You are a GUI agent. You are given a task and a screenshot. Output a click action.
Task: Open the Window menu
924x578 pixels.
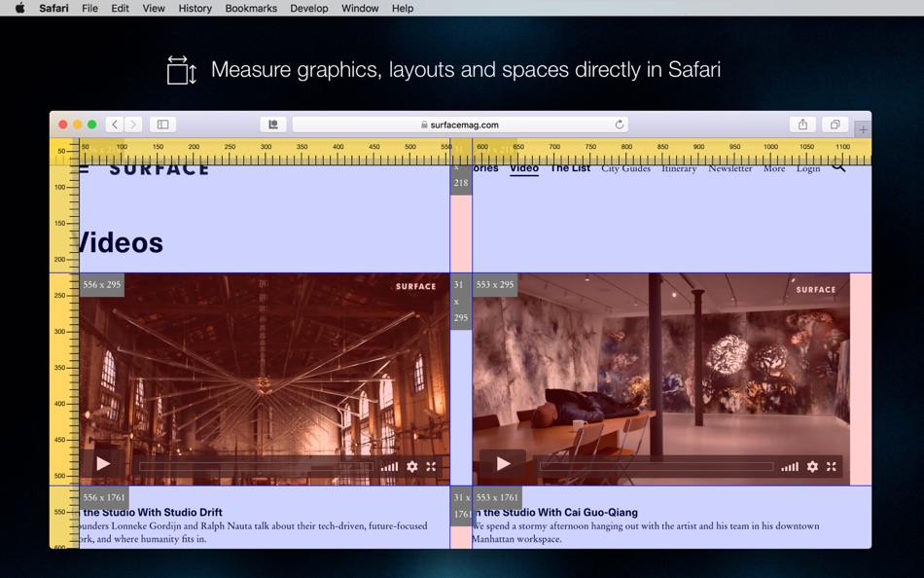(360, 8)
